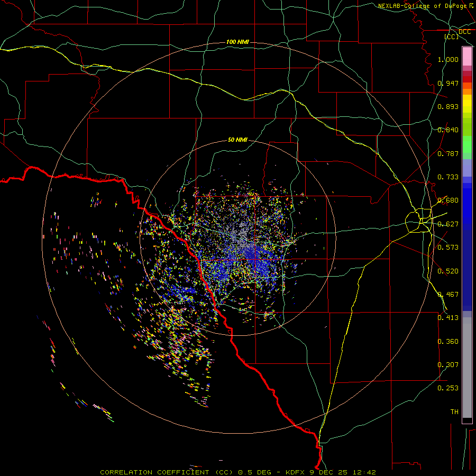Select the 0.253 scale value
Viewport: 476px width, 476px height.
pyautogui.click(x=448, y=388)
